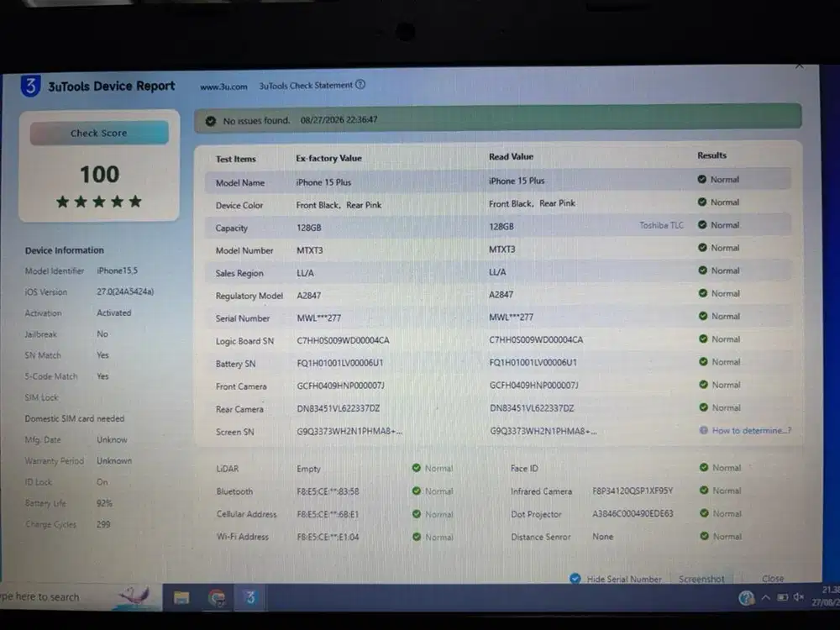Image resolution: width=840 pixels, height=630 pixels.
Task: Click the Charge Cycles '299' value
Action: tap(103, 524)
